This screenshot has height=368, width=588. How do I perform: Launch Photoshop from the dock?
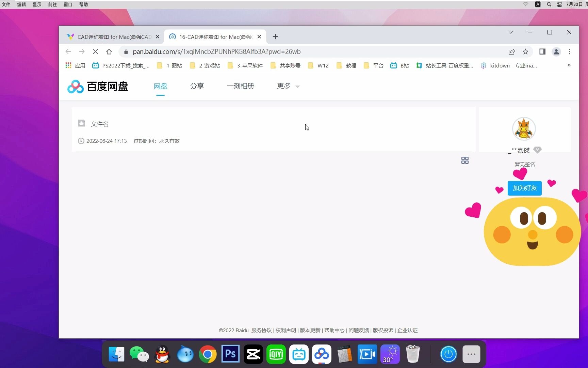click(x=230, y=354)
